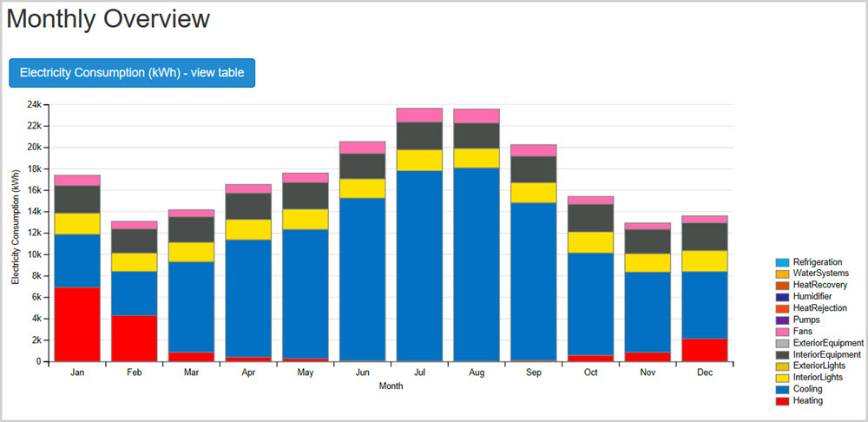Click the red Heating segment for Jan
Viewport: 868px width, 422px height.
click(x=77, y=325)
